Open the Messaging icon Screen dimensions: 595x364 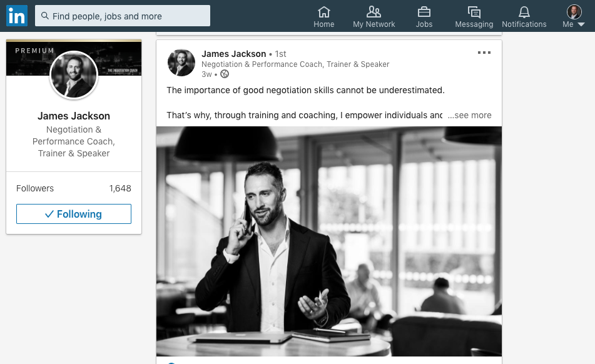[x=474, y=12]
